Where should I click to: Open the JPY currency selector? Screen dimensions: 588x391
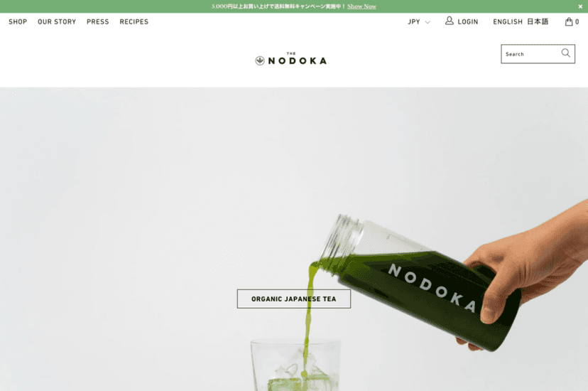pyautogui.click(x=419, y=22)
